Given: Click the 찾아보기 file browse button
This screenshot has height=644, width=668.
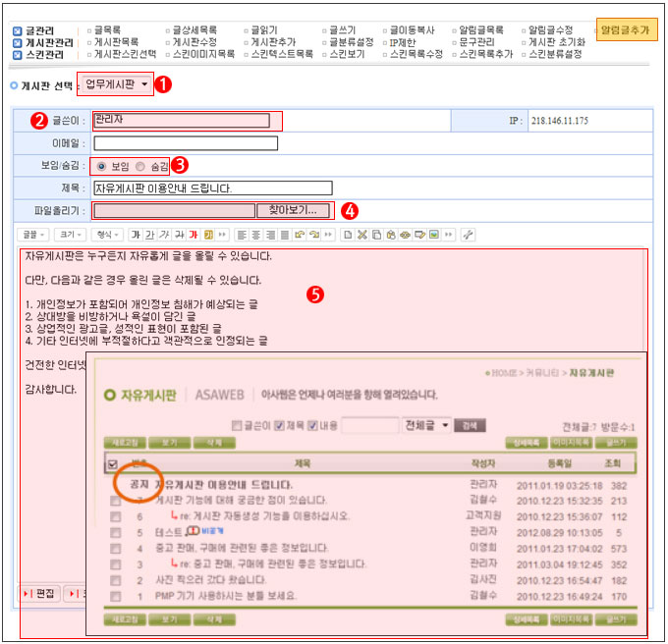Looking at the screenshot, I should pos(293,210).
